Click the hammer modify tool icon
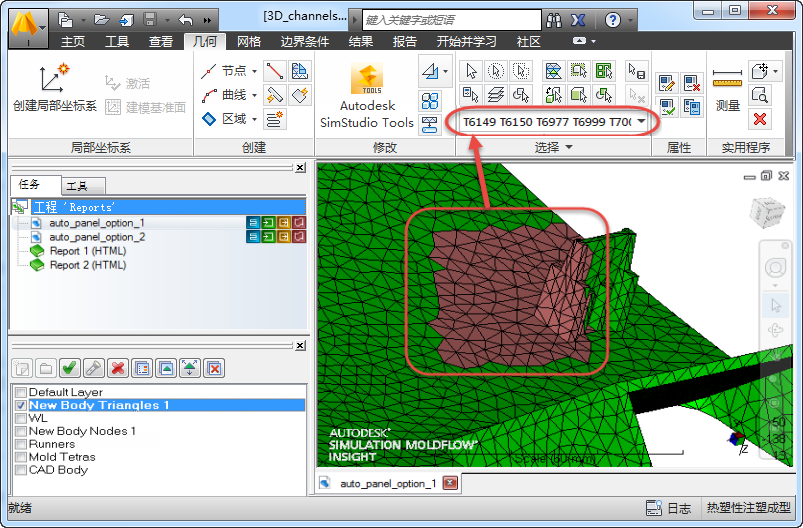This screenshot has width=803, height=528. (x=274, y=95)
